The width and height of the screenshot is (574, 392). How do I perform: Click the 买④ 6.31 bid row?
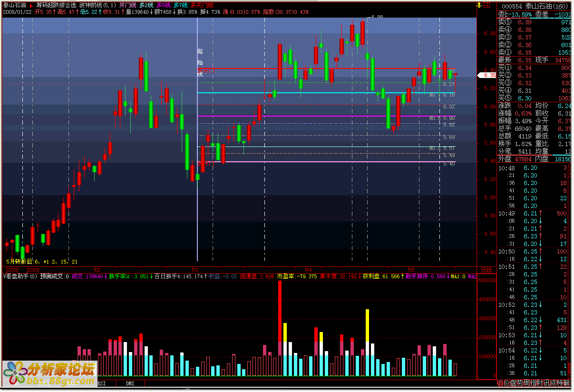tap(535, 90)
